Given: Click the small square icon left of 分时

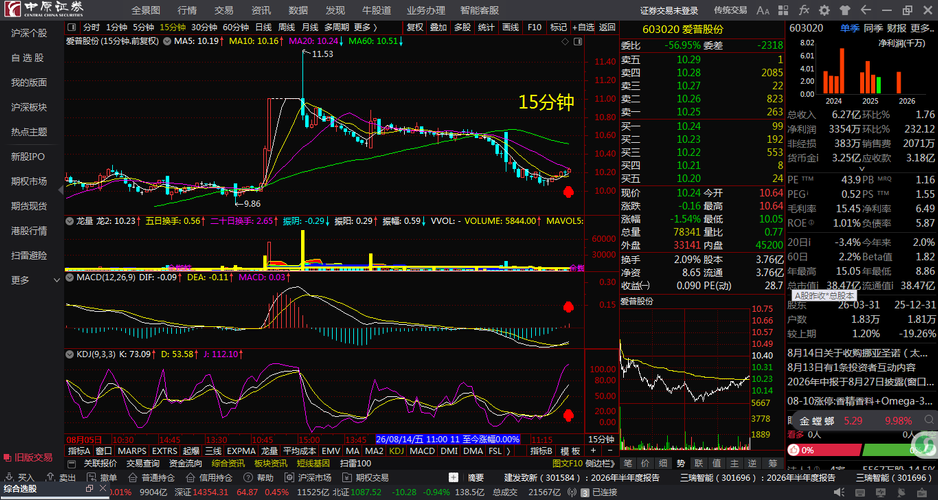Looking at the screenshot, I should 71,27.
